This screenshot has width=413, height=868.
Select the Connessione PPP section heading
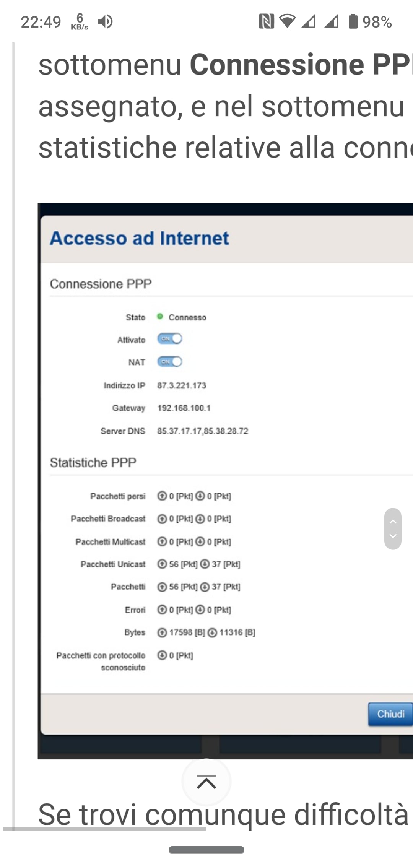tap(101, 284)
